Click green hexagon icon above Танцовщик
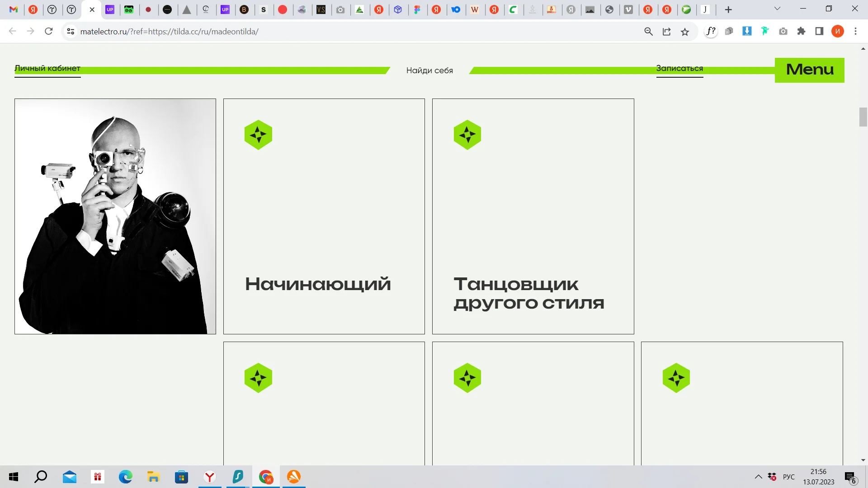This screenshot has width=868, height=488. click(x=467, y=135)
